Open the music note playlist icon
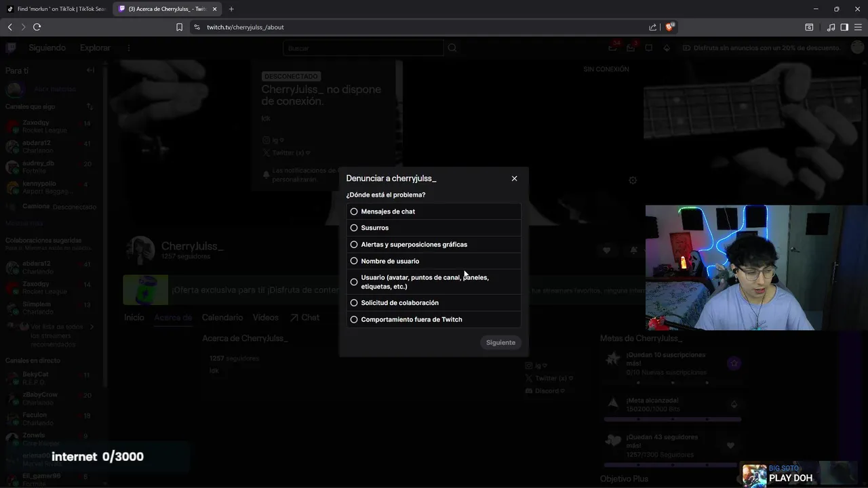 click(831, 27)
